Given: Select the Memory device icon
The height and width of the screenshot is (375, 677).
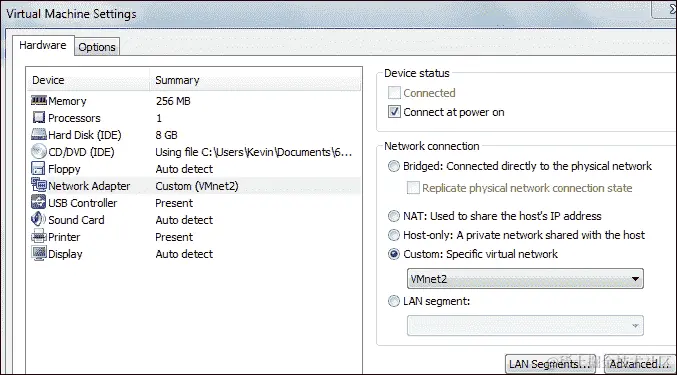Looking at the screenshot, I should click(x=39, y=101).
